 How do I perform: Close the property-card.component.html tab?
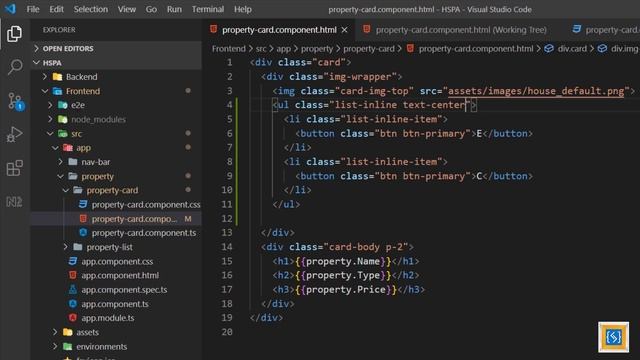click(x=344, y=30)
